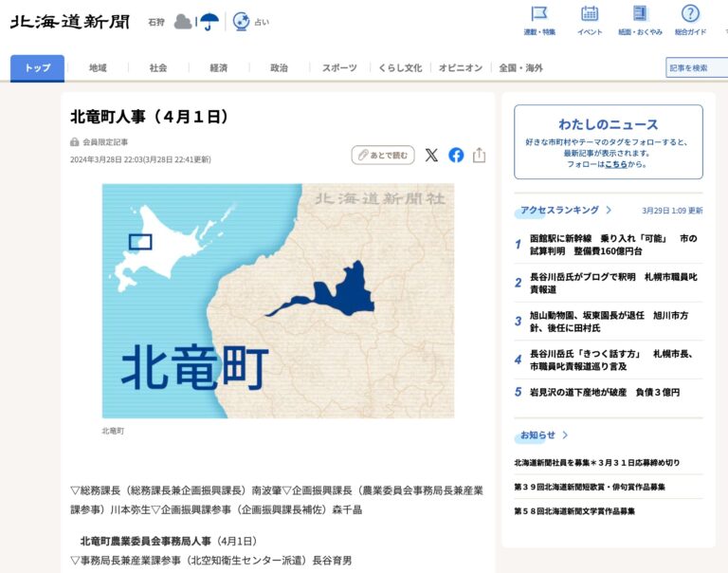
Task: Open the weather forecast umbrella icon
Action: pyautogui.click(x=209, y=21)
